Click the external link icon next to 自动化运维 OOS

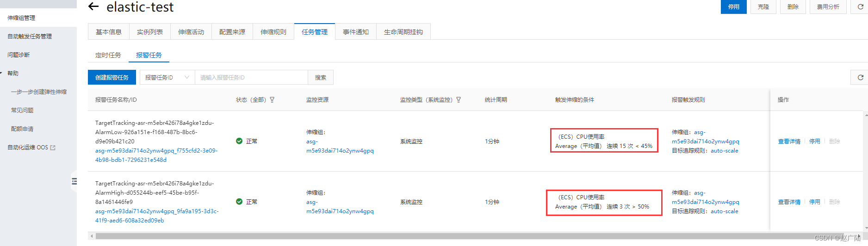point(53,148)
